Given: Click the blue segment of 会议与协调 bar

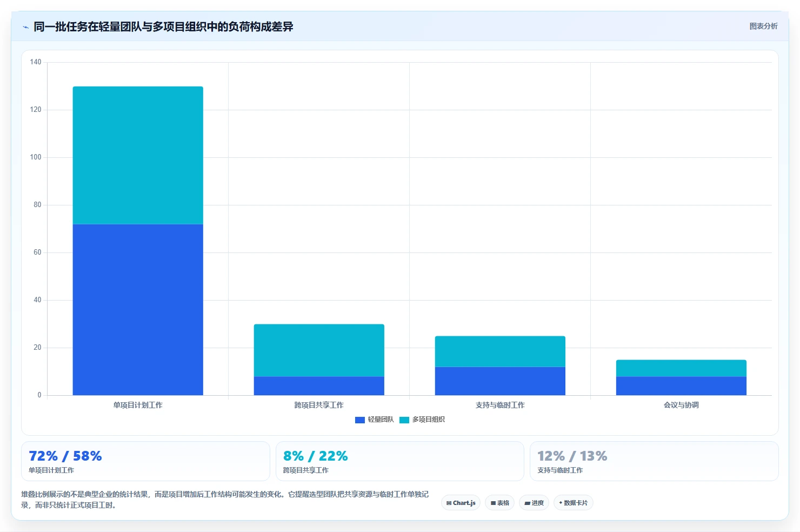Looking at the screenshot, I should [681, 385].
